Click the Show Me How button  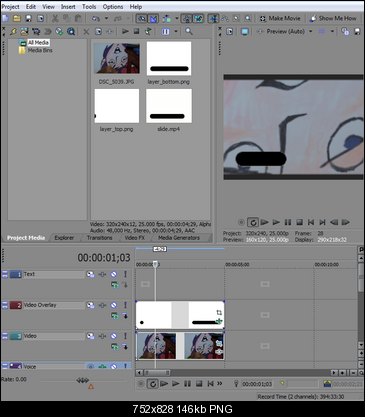tap(333, 18)
